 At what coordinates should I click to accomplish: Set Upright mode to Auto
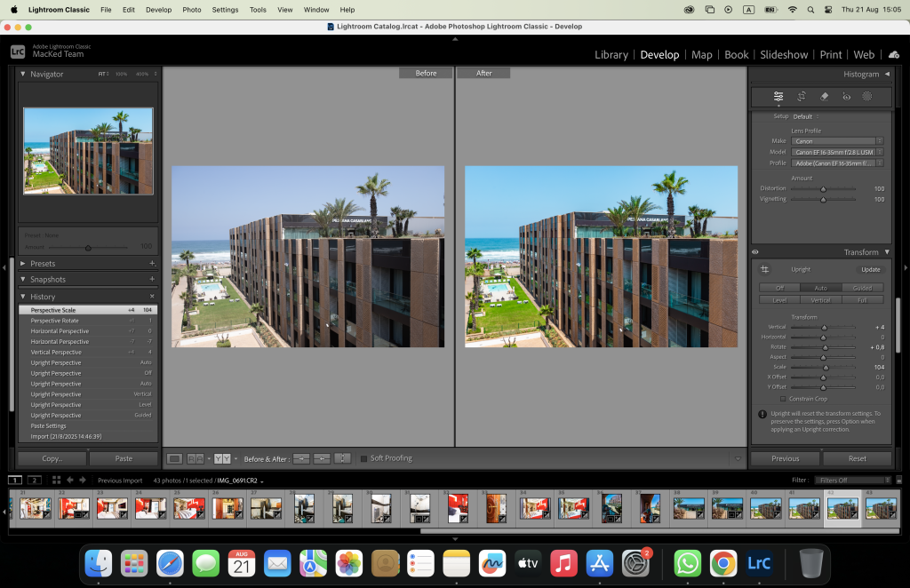click(820, 288)
